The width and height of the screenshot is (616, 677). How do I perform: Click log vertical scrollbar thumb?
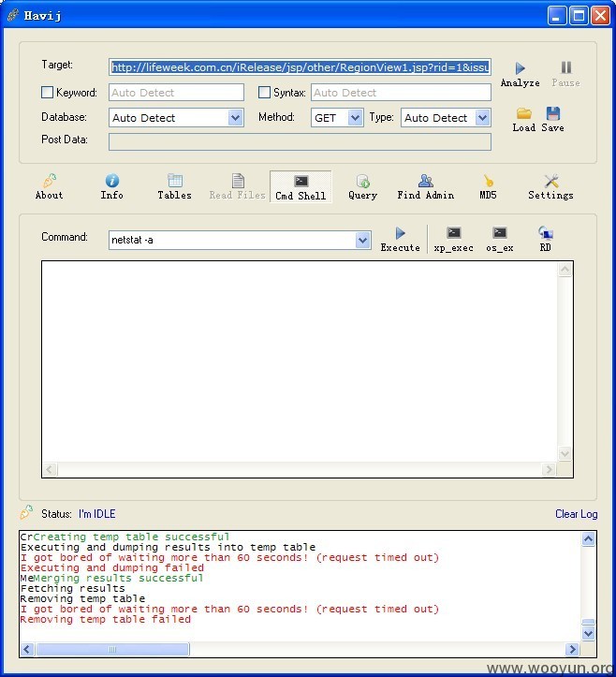(x=588, y=622)
